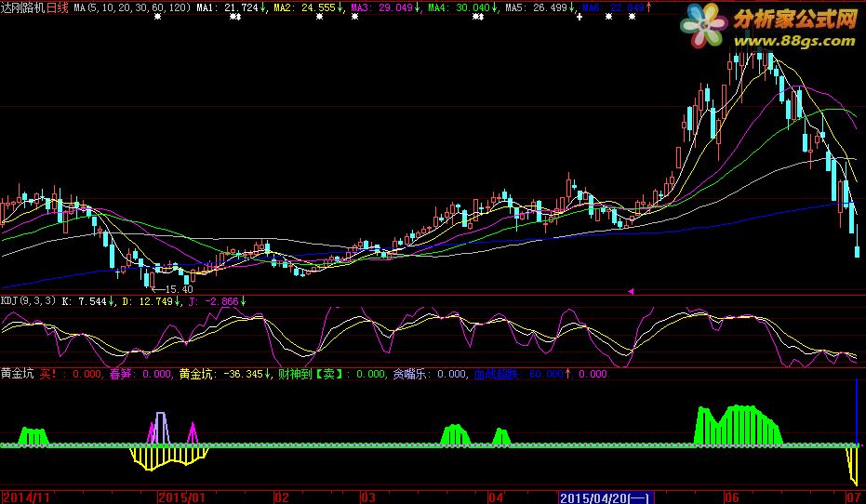This screenshot has width=866, height=504.
Task: Click the highlighted 2015/04/20(一) date label
Action: coord(606,497)
